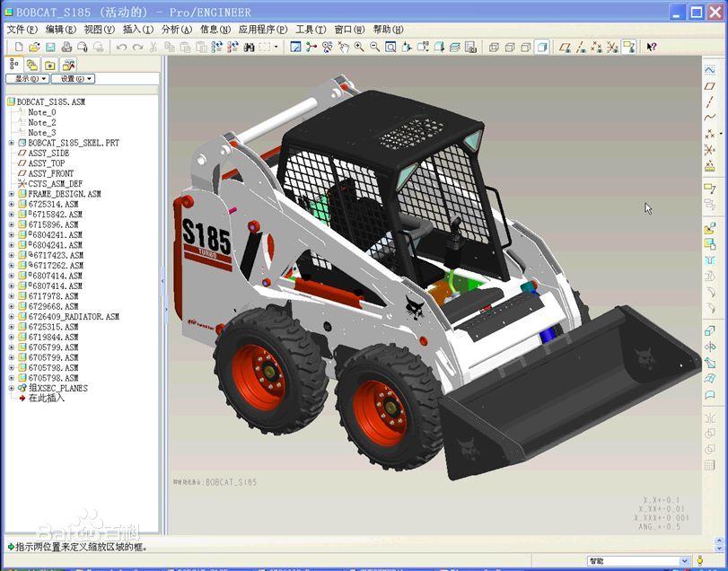Image resolution: width=728 pixels, height=571 pixels.
Task: Select the ASSY_TOP datum plane item
Action: click(46, 163)
